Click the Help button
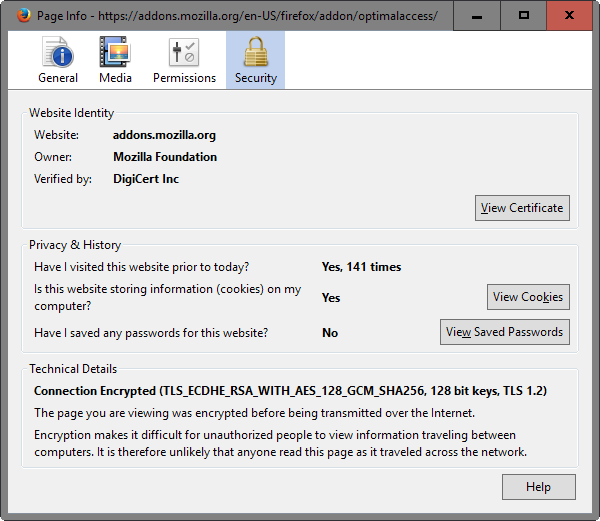The height and width of the screenshot is (521, 600). click(x=539, y=487)
